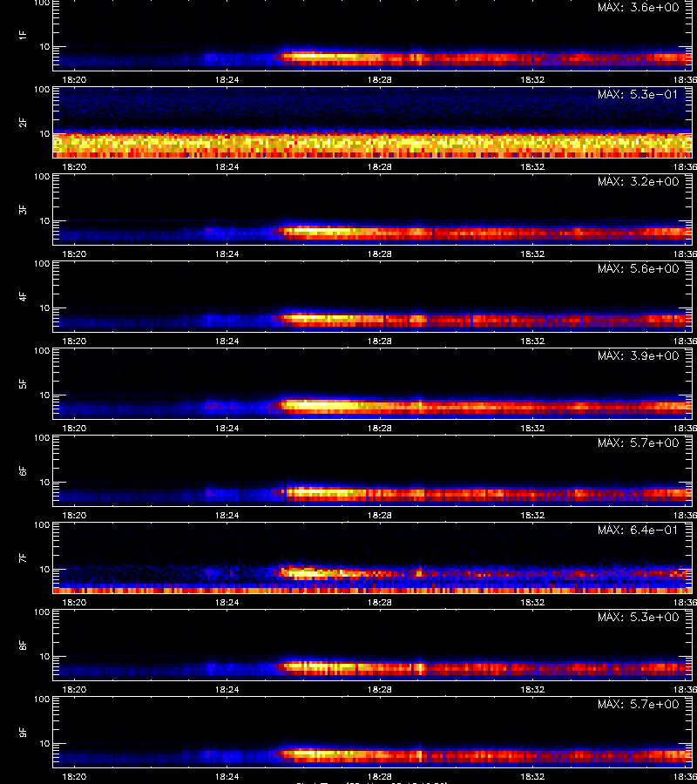This screenshot has width=697, height=784.
Task: Click '18:28' time label under panel 7F
Action: click(380, 602)
